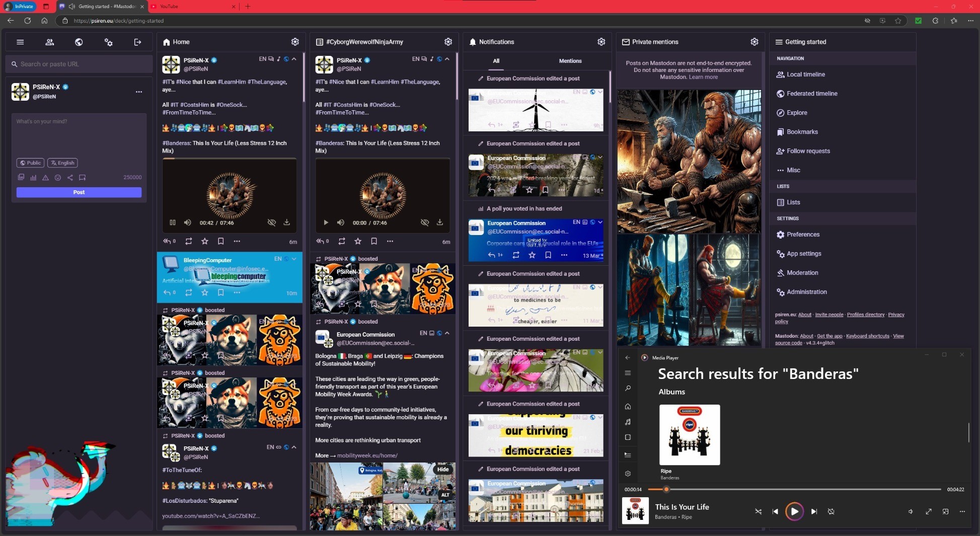This screenshot has height=536, width=980.
Task: Toggle repeat in Media Player
Action: point(831,511)
